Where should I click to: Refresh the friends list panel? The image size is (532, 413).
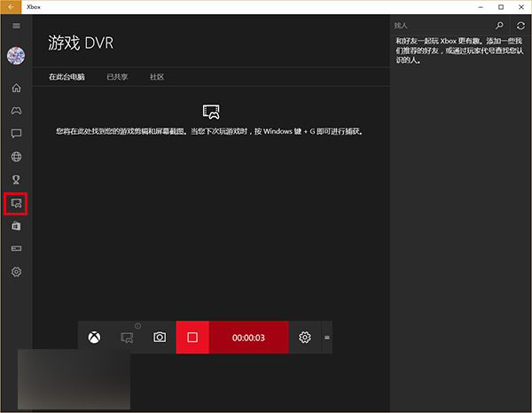(520, 27)
